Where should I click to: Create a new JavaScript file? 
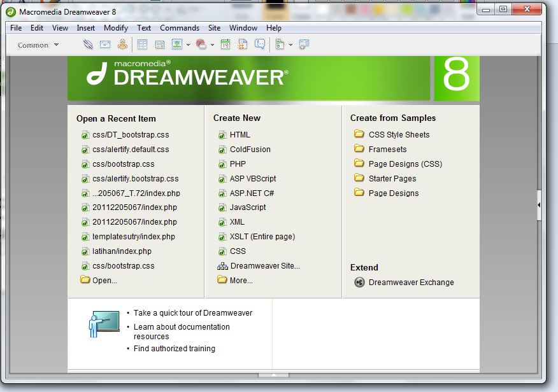(248, 207)
